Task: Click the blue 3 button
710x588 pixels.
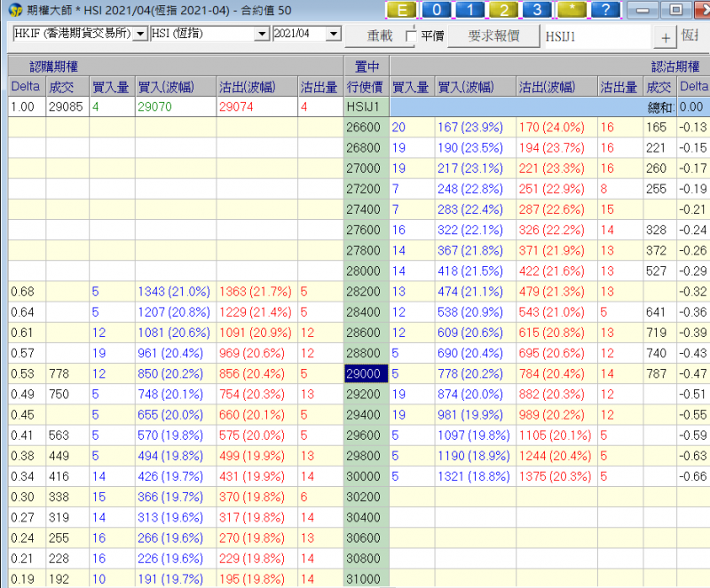Action: (538, 11)
